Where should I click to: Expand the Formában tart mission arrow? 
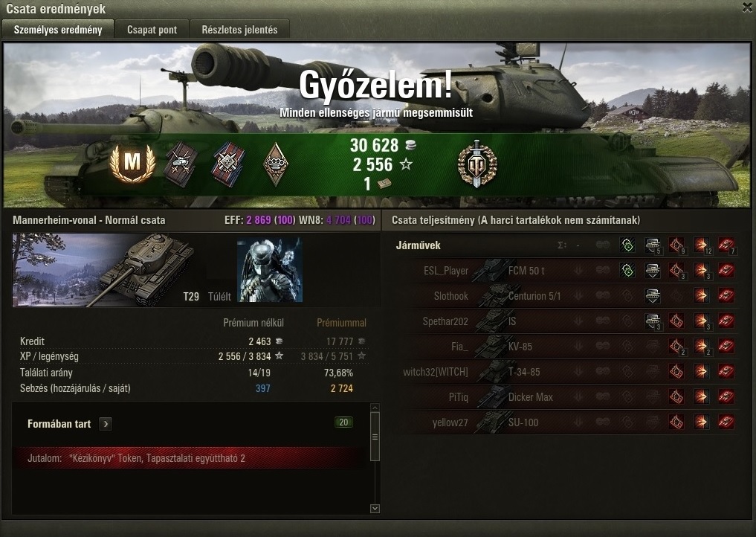pyautogui.click(x=106, y=424)
